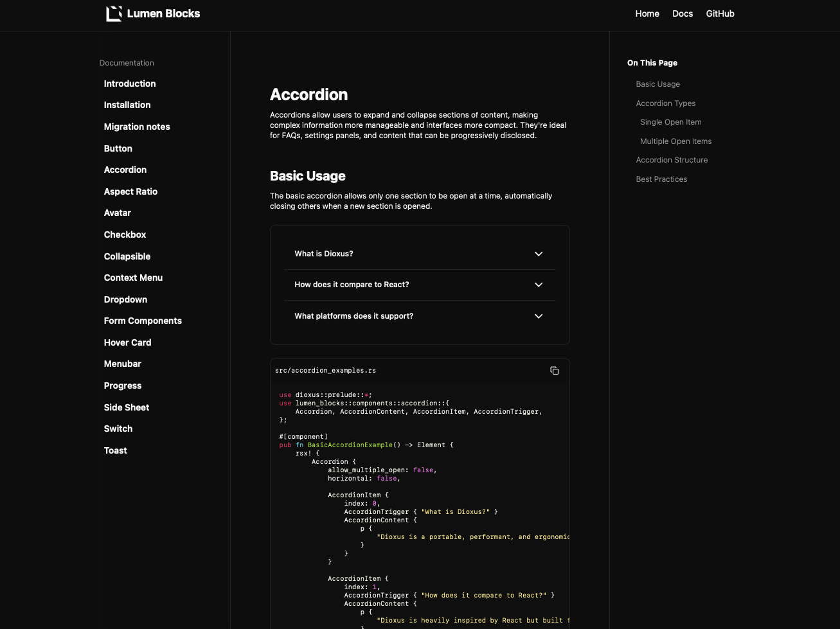The width and height of the screenshot is (840, 629).
Task: Open the Switch docs page
Action: point(118,429)
